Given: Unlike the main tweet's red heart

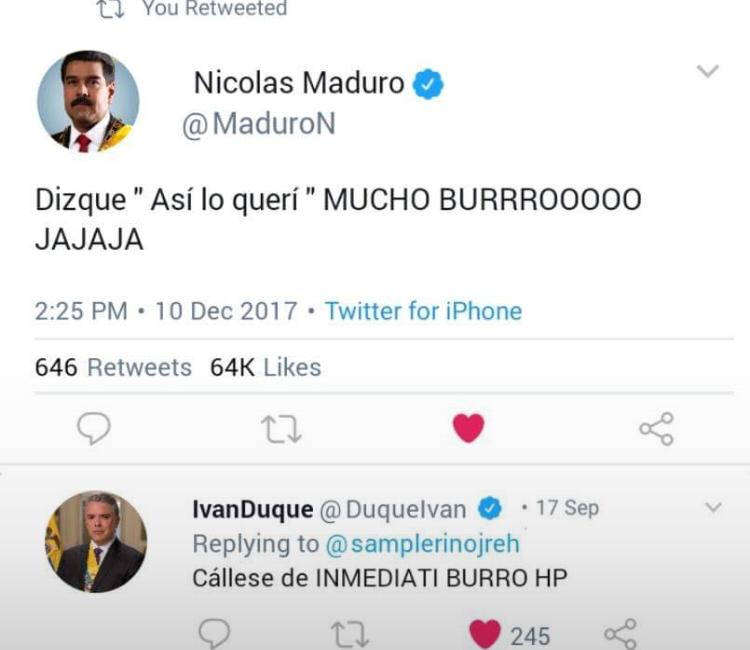Looking at the screenshot, I should click(x=469, y=428).
